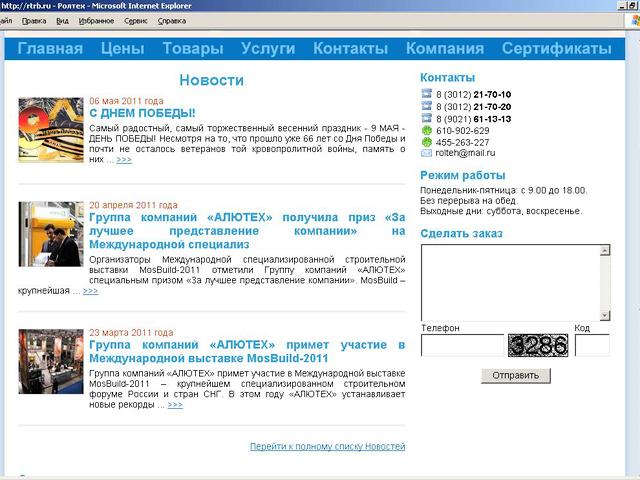Click the Контакты sidebar heading
Viewport: 640px width, 480px height.
point(447,78)
